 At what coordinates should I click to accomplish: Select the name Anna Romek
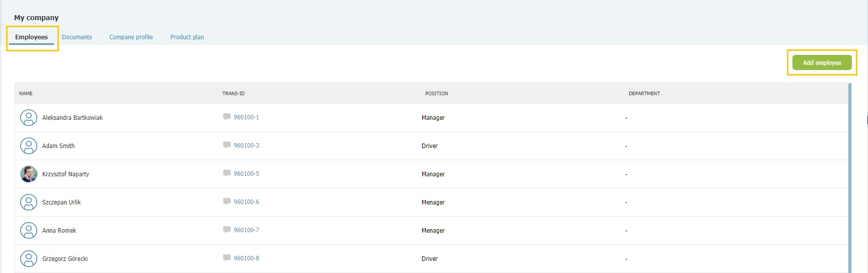click(59, 231)
